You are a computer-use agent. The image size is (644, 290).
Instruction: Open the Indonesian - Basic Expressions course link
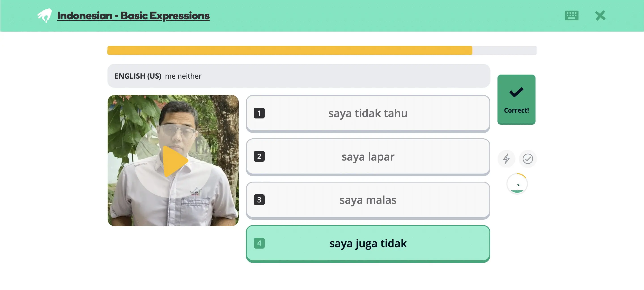(x=133, y=15)
